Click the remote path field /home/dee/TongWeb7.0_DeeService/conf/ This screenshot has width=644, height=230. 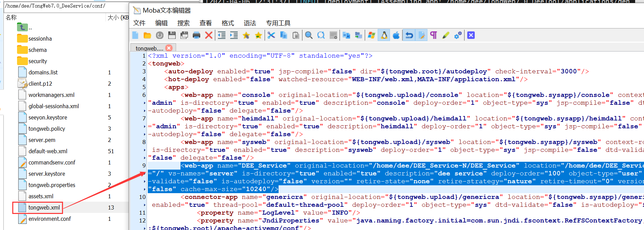pos(66,6)
